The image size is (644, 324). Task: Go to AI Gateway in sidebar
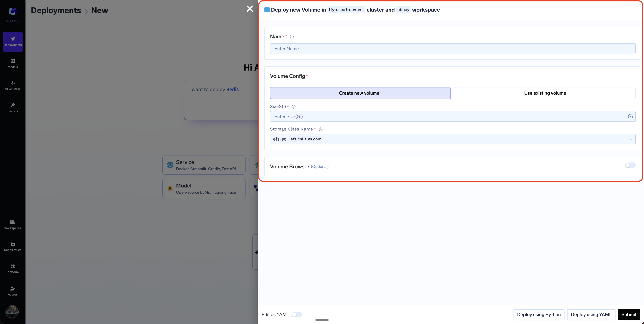(13, 86)
